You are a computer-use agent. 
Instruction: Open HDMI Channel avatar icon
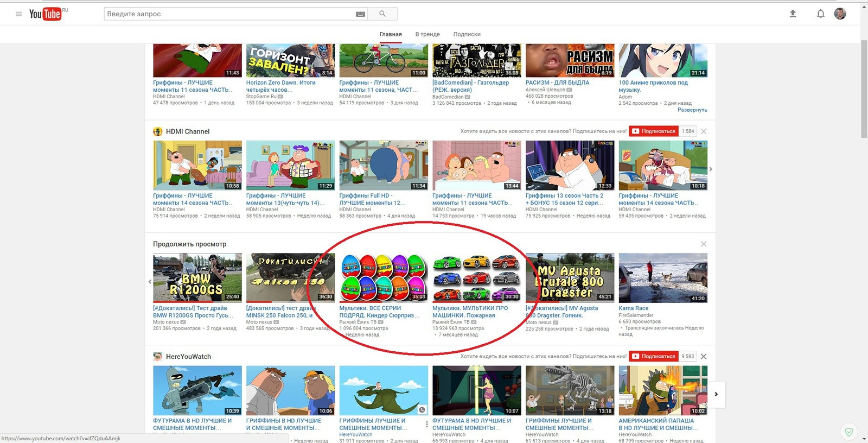point(158,131)
